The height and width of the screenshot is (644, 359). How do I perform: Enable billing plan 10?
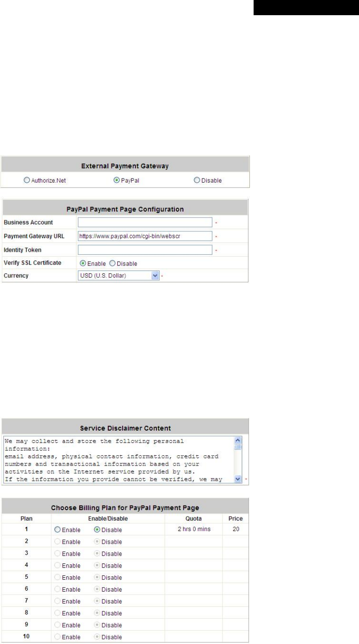[x=58, y=637]
